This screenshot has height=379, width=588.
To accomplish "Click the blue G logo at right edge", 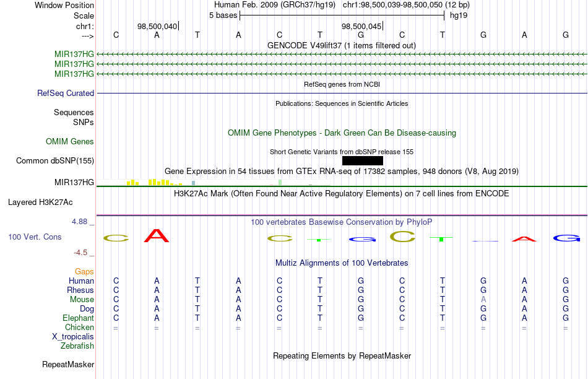I will 566,238.
